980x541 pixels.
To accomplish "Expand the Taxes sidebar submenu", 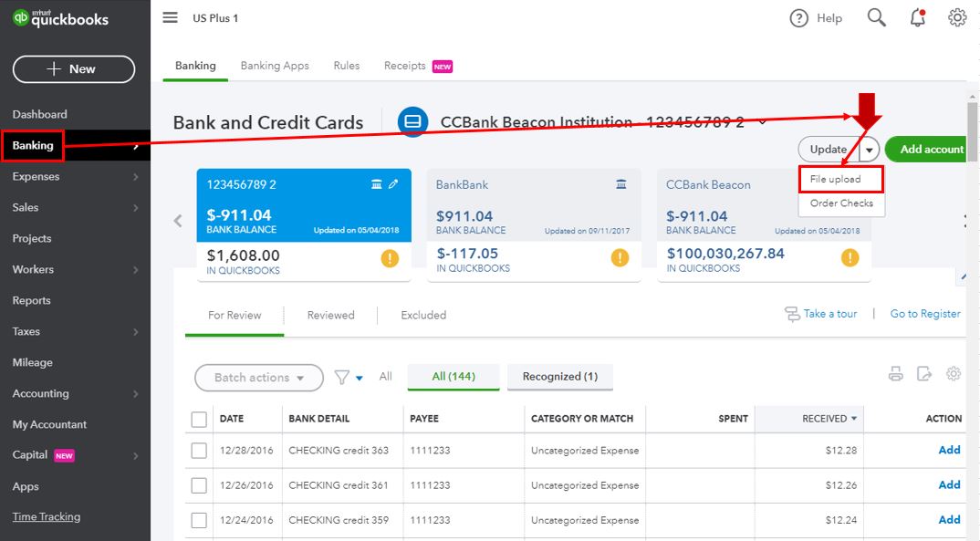I will click(136, 332).
